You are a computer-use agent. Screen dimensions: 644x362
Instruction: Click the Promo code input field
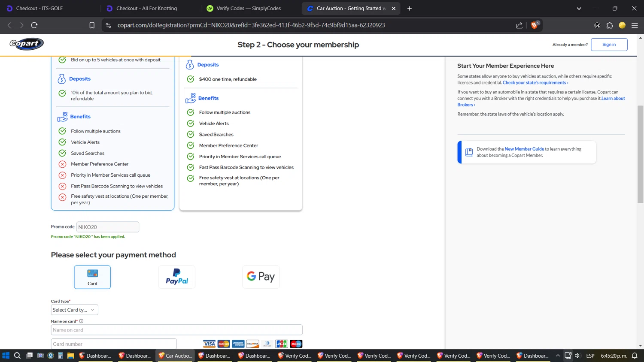click(x=108, y=227)
